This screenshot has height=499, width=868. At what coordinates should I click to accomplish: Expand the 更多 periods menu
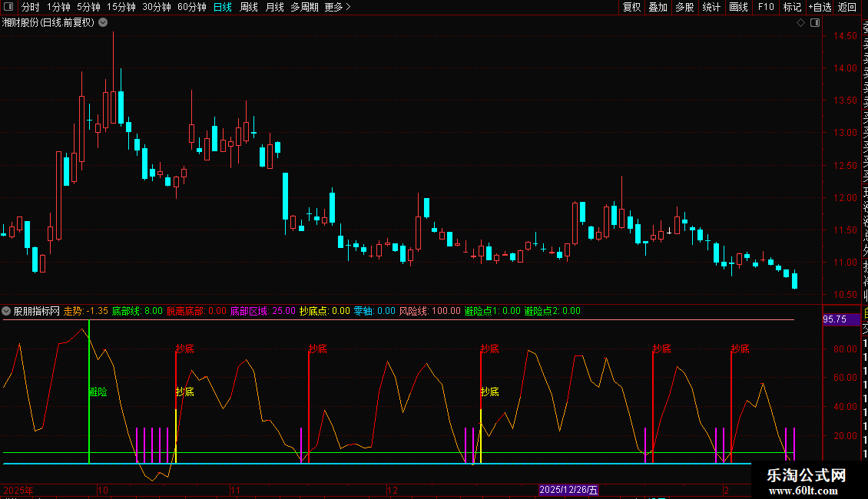337,7
